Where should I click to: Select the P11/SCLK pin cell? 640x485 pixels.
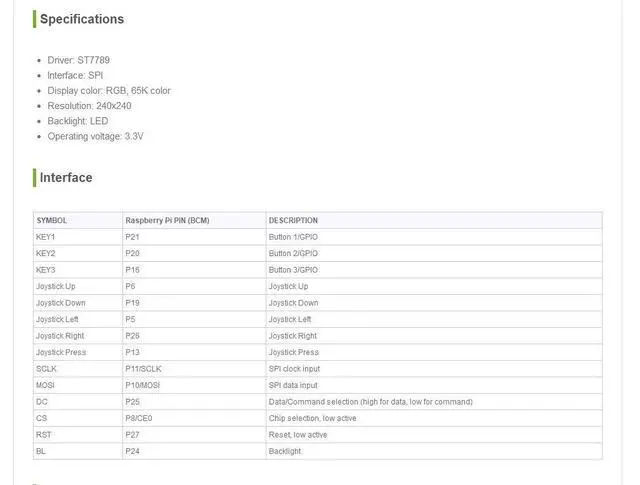(194, 369)
